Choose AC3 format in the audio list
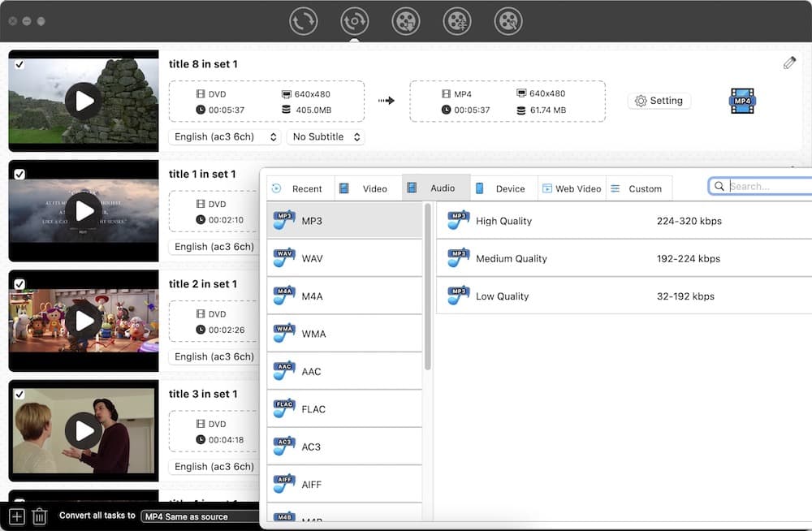 pos(345,447)
